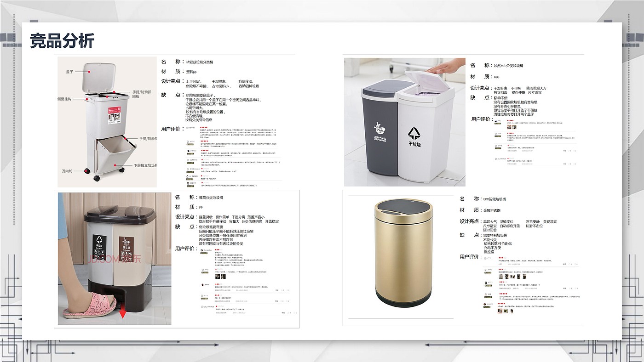The height and width of the screenshot is (362, 644).
Task: Click the line 没有可回收与有害垃圾的分类
Action: coord(221,243)
